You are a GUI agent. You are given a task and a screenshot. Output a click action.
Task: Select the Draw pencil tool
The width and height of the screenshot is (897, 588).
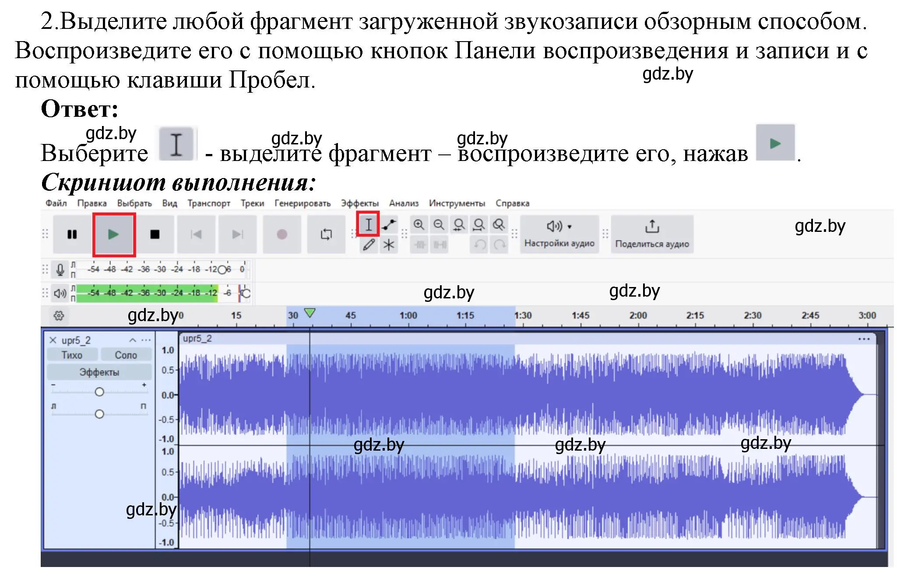coord(369,245)
